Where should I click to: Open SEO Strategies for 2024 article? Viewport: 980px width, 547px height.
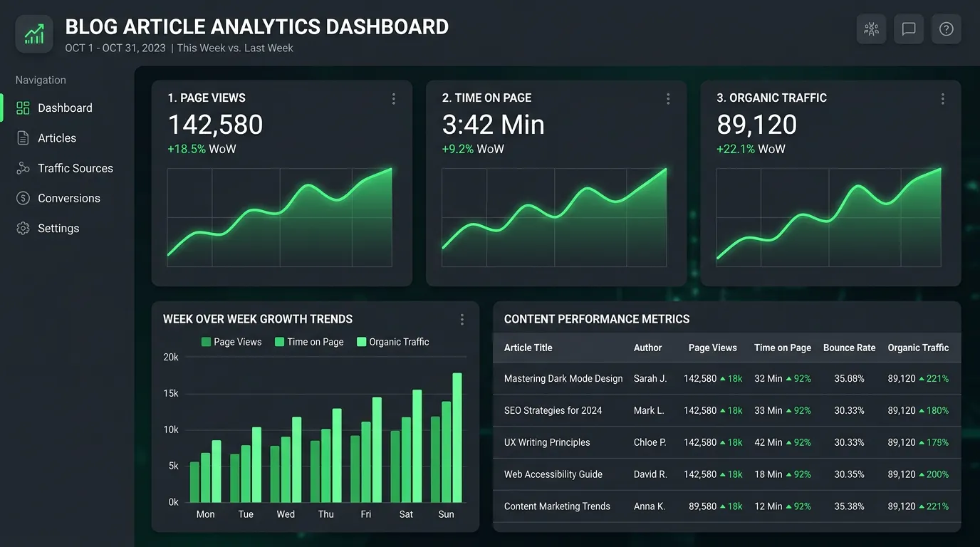pyautogui.click(x=553, y=410)
